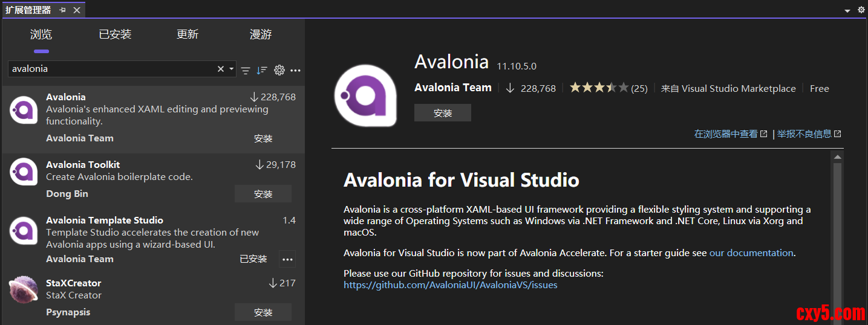Screen dimensions: 868x325
Task: Install the Avalonia Toolkit extension
Action: coord(263,194)
